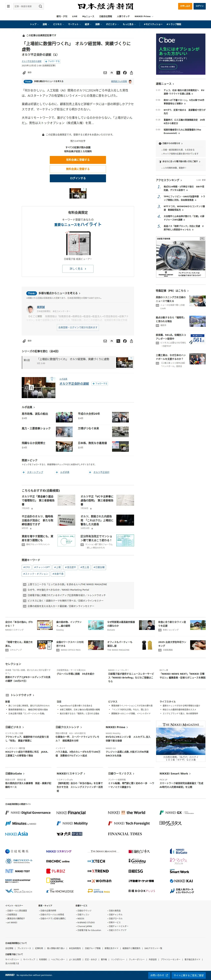Open the LIVE menu item
The width and height of the screenshot is (211, 980).
click(74, 16)
